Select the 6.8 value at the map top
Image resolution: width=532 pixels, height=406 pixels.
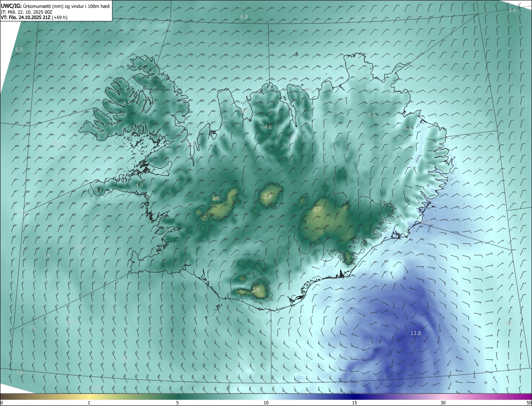pos(244,17)
